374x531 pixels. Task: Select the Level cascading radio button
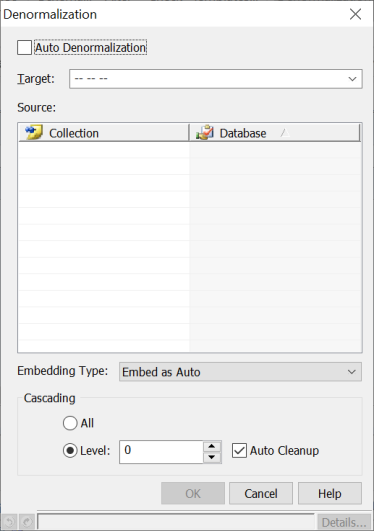click(x=70, y=450)
